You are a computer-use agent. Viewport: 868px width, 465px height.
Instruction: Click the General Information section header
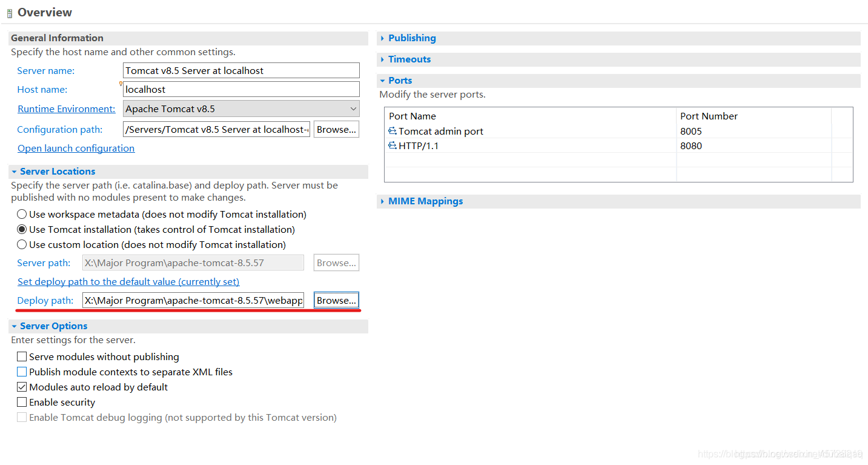coord(188,38)
